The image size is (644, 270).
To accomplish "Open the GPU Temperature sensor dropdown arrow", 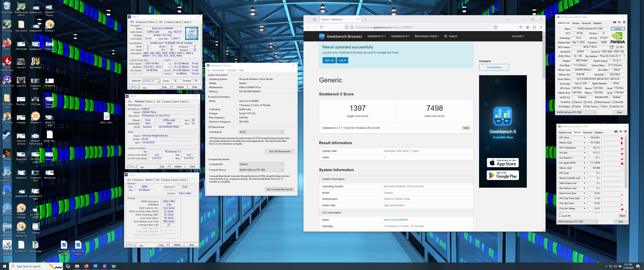I will point(584,148).
